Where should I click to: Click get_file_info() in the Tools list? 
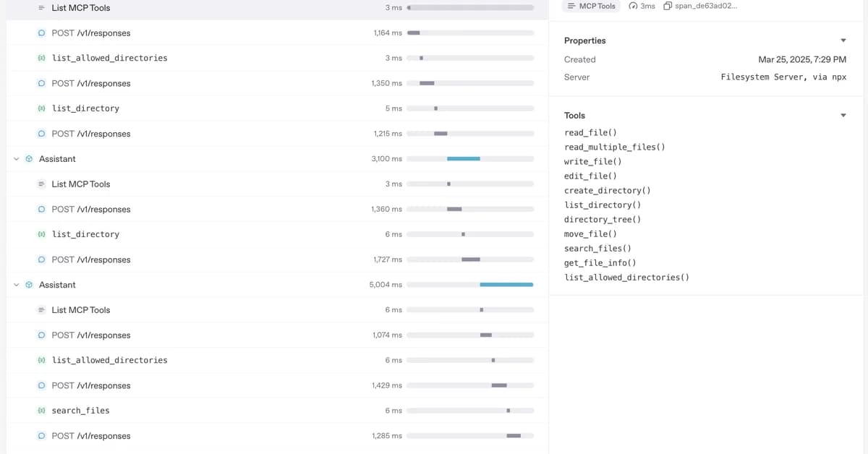(x=600, y=263)
